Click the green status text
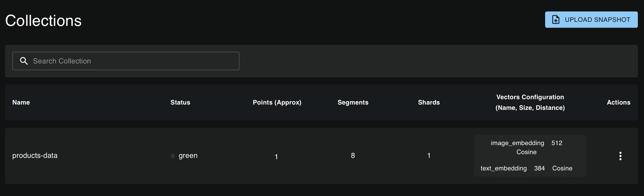Viewport: 644px width, 196px height. (188, 155)
